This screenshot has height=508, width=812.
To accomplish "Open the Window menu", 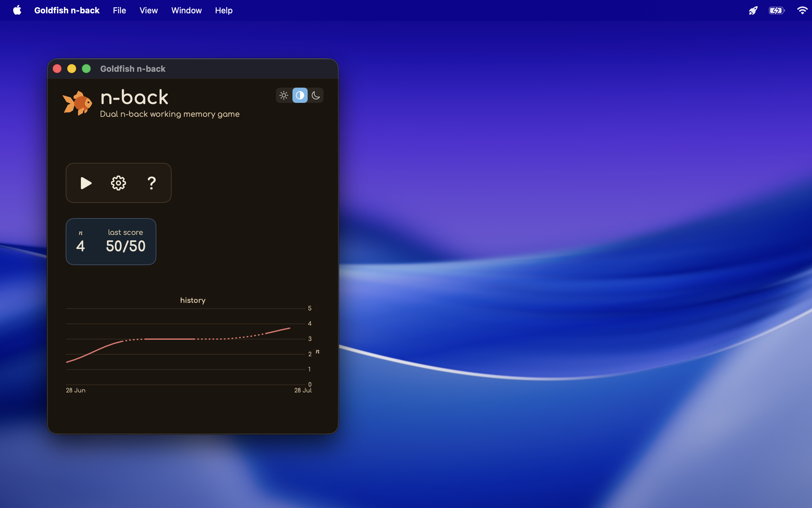I will coord(187,10).
